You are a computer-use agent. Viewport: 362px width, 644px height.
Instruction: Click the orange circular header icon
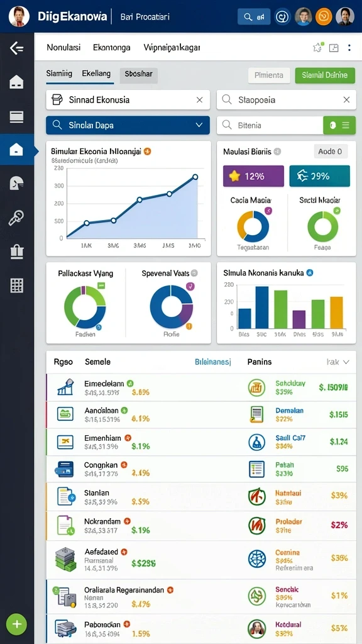pos(324,16)
